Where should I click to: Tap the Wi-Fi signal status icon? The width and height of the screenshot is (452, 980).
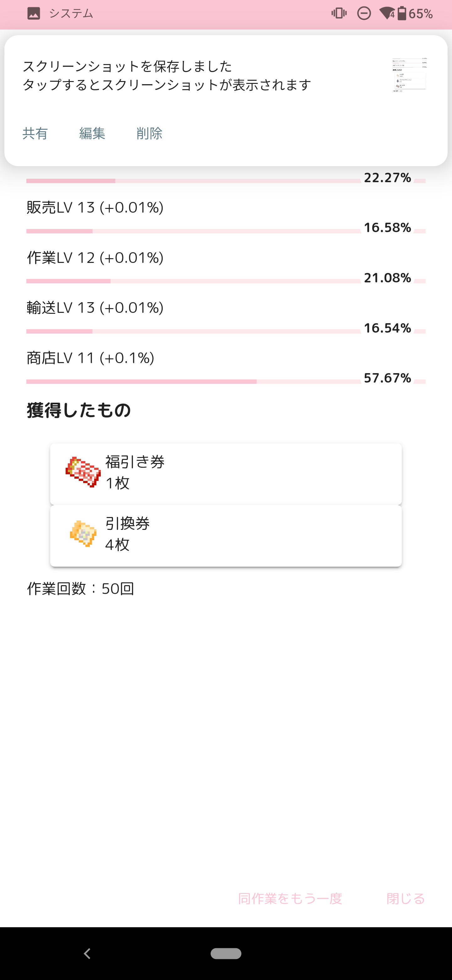click(387, 14)
